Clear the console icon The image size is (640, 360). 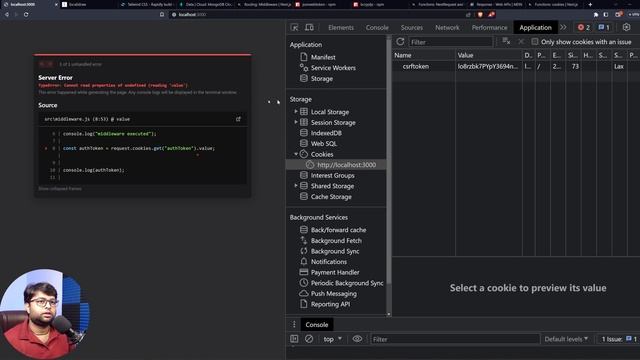point(309,339)
